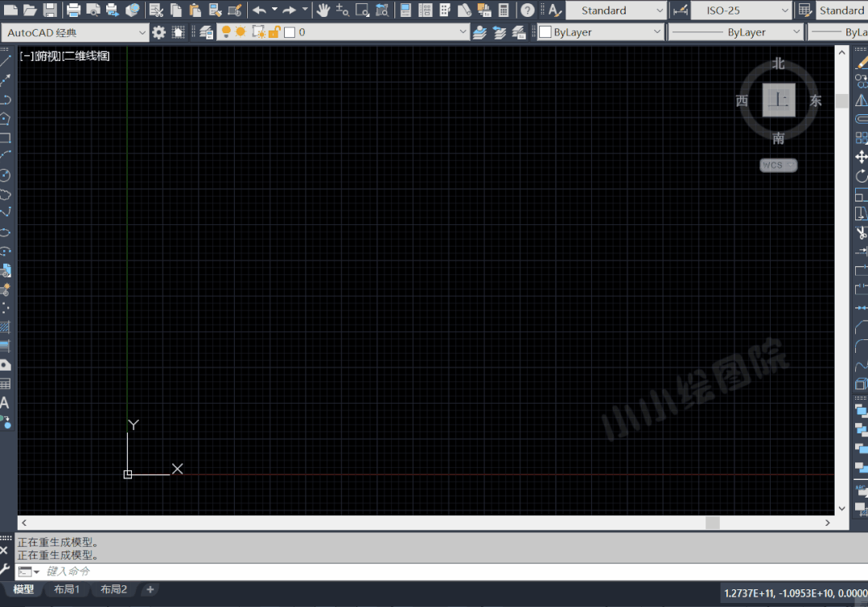Expand the layer list dropdown arrow
Viewport: 868px width, 607px height.
pyautogui.click(x=463, y=32)
